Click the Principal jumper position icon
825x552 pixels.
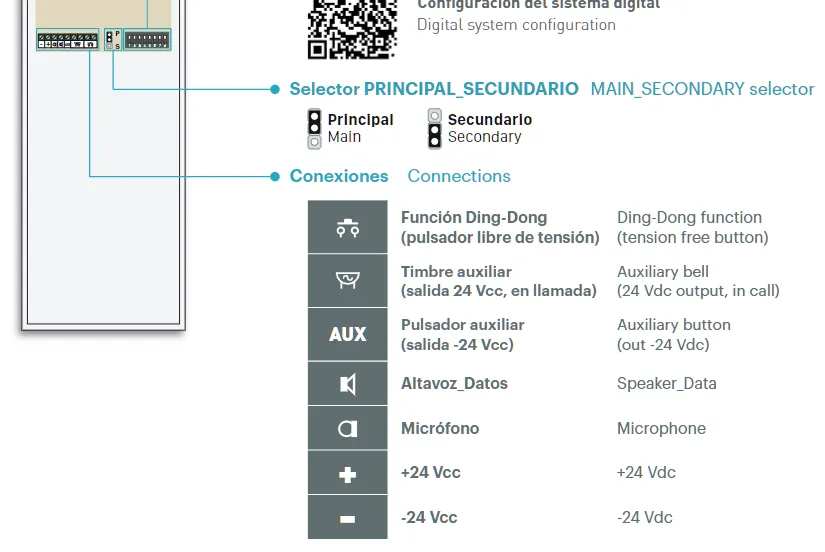pos(314,129)
